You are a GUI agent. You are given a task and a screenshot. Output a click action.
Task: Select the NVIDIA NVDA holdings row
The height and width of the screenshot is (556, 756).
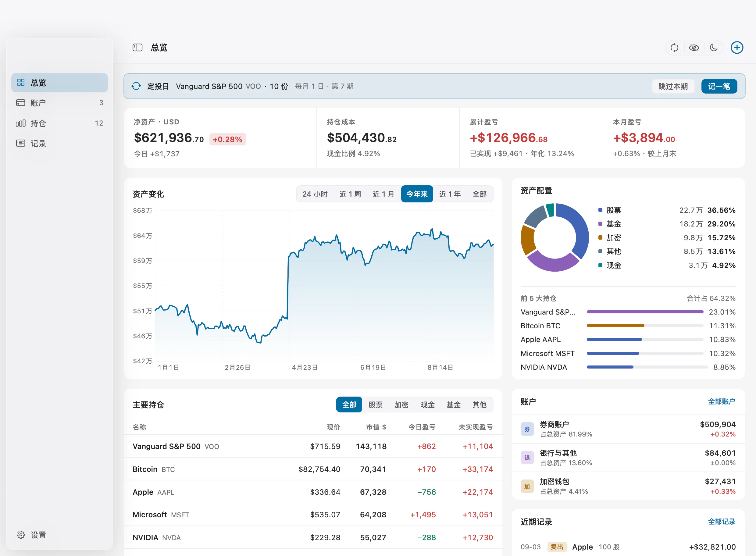pos(313,537)
